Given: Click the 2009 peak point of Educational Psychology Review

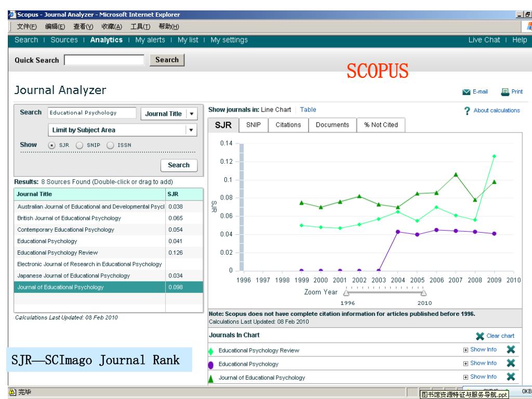Looking at the screenshot, I should [494, 156].
